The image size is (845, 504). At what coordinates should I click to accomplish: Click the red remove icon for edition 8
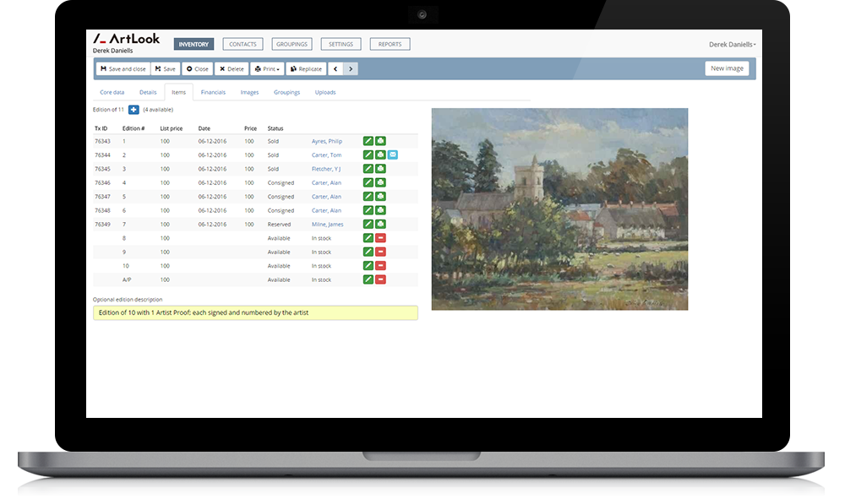pos(380,238)
